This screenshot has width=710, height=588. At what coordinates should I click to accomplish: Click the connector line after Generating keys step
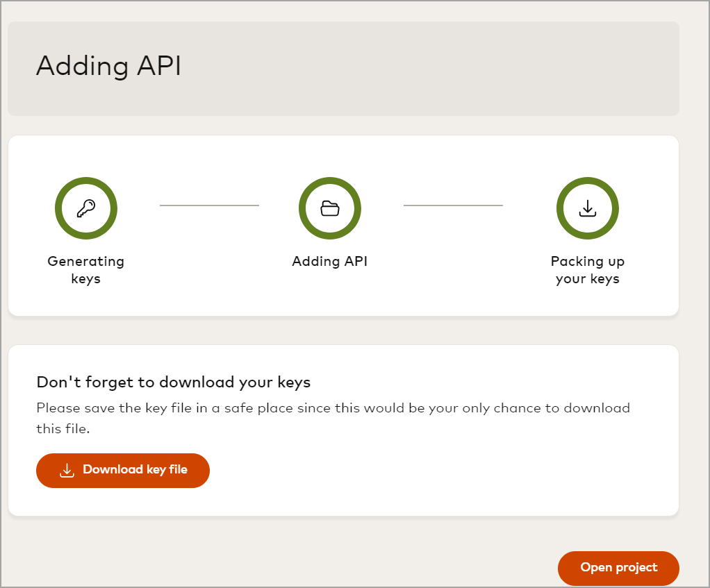pyautogui.click(x=209, y=205)
